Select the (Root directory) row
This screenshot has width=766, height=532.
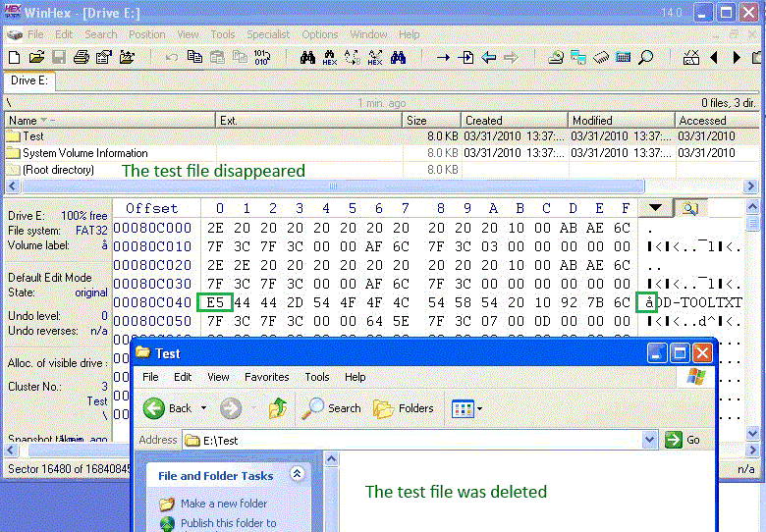[x=381, y=170]
